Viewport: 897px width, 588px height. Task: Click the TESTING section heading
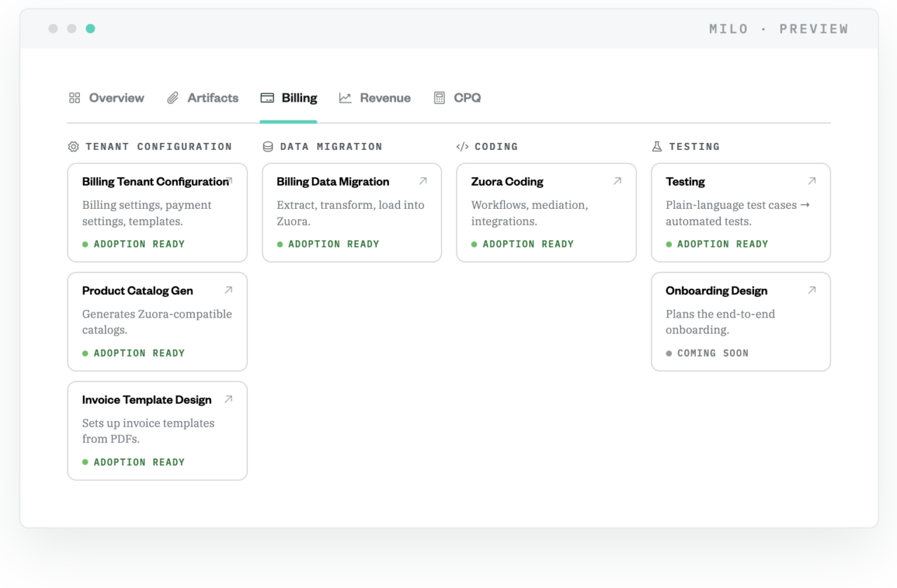point(694,146)
